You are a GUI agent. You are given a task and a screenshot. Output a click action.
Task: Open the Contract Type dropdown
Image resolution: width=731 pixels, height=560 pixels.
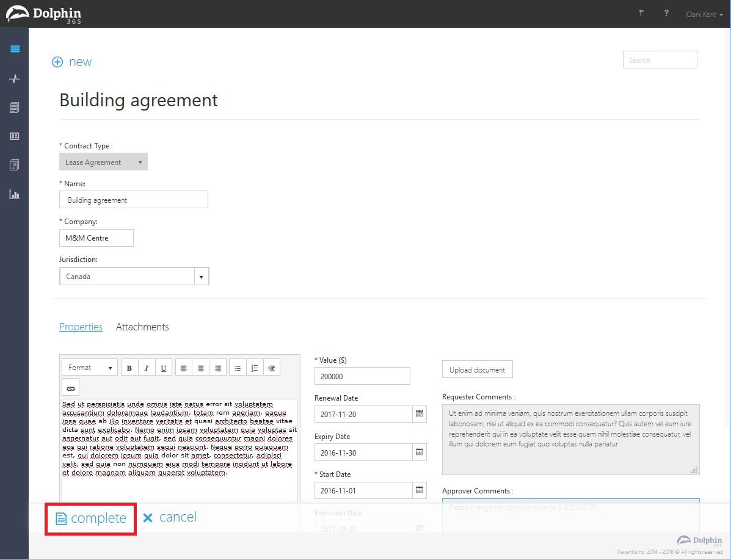point(103,162)
